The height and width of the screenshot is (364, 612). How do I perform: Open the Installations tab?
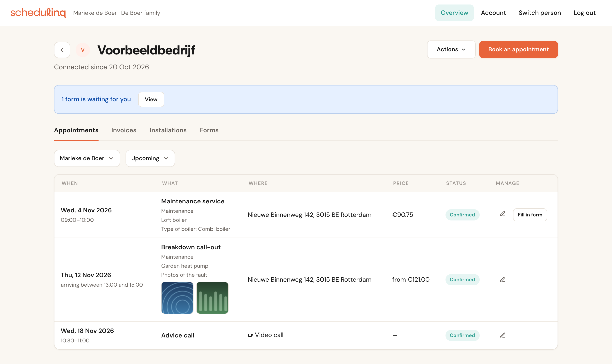point(168,130)
